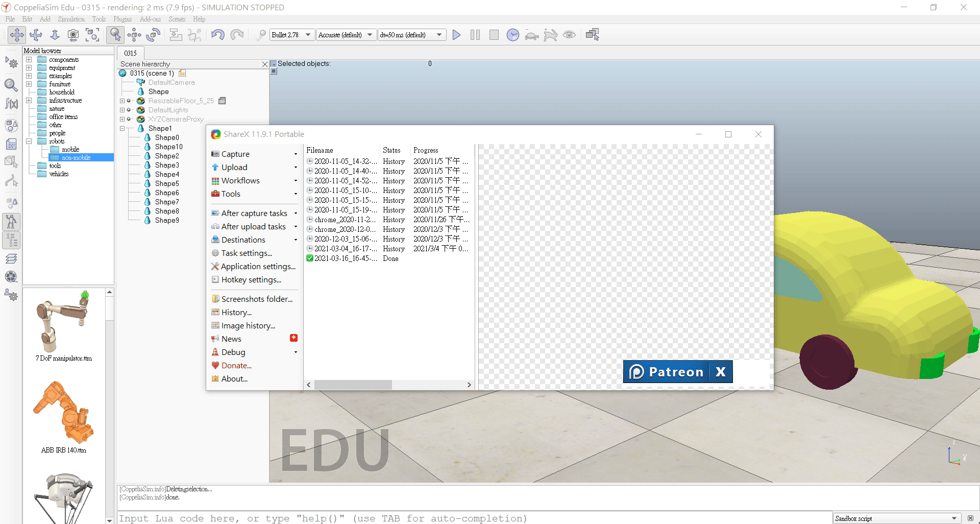Viewport: 980px width, 524px height.
Task: Toggle the model browser robot icon
Action: pos(11,222)
